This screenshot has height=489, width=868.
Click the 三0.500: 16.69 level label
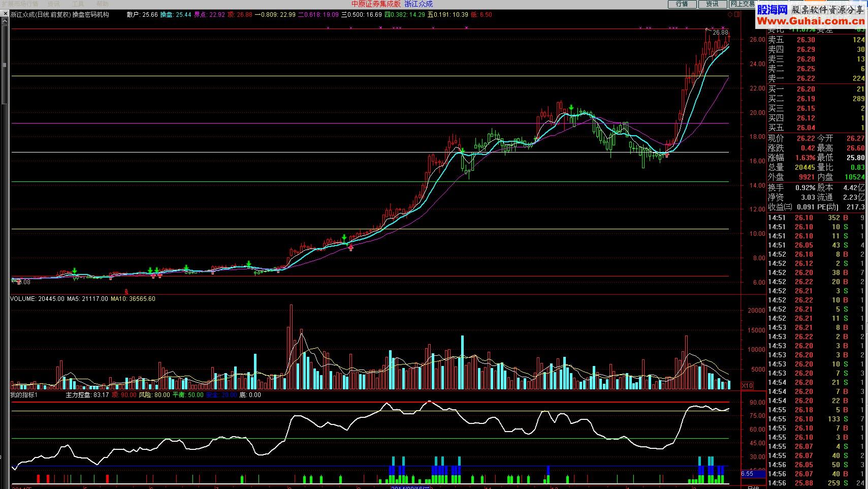(x=362, y=15)
